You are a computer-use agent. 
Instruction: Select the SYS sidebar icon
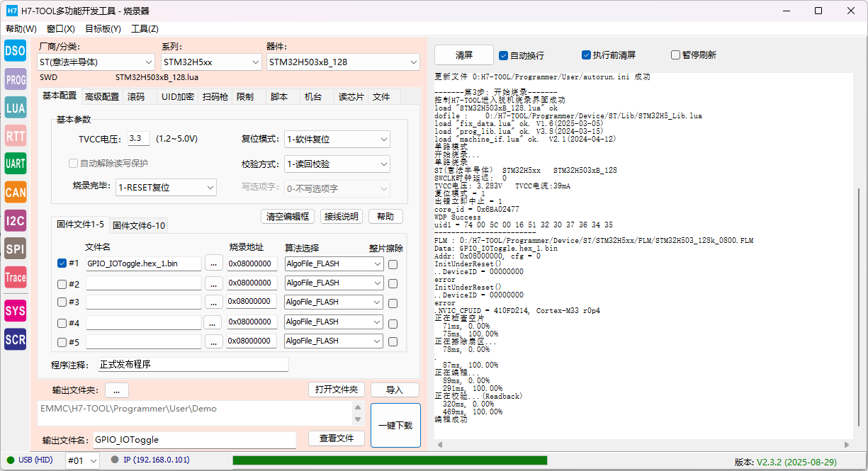click(x=15, y=310)
